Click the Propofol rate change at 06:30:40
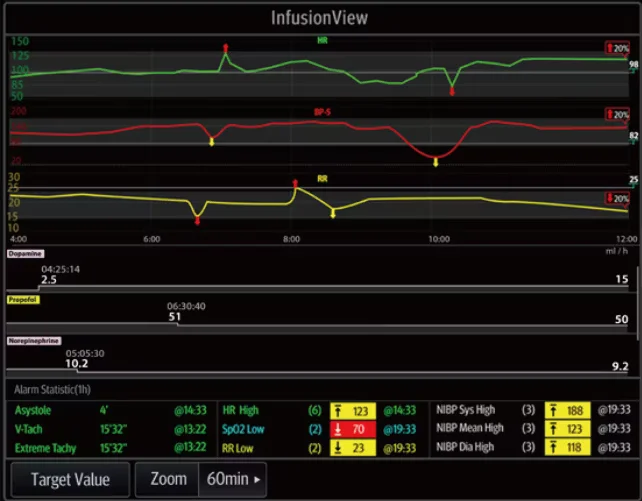 coord(176,316)
